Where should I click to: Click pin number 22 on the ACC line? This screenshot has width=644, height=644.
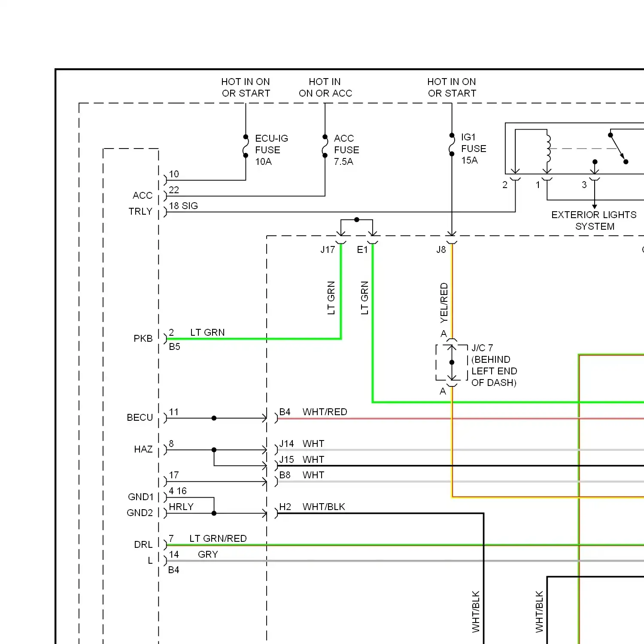[174, 190]
